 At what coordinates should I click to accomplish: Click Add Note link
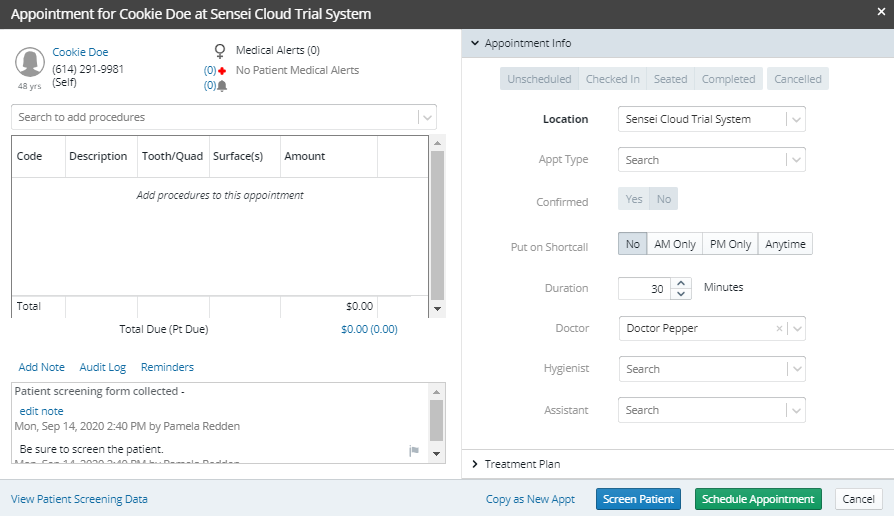42,367
